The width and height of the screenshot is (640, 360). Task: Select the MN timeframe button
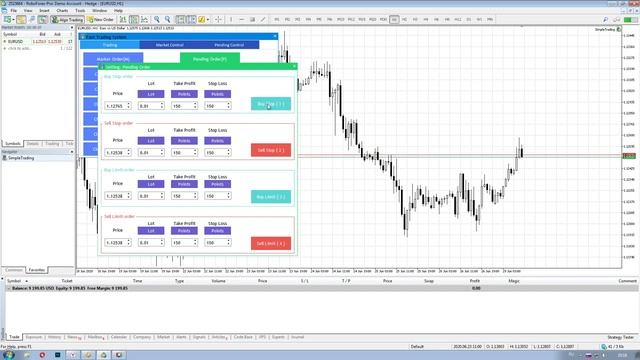[x=489, y=19]
